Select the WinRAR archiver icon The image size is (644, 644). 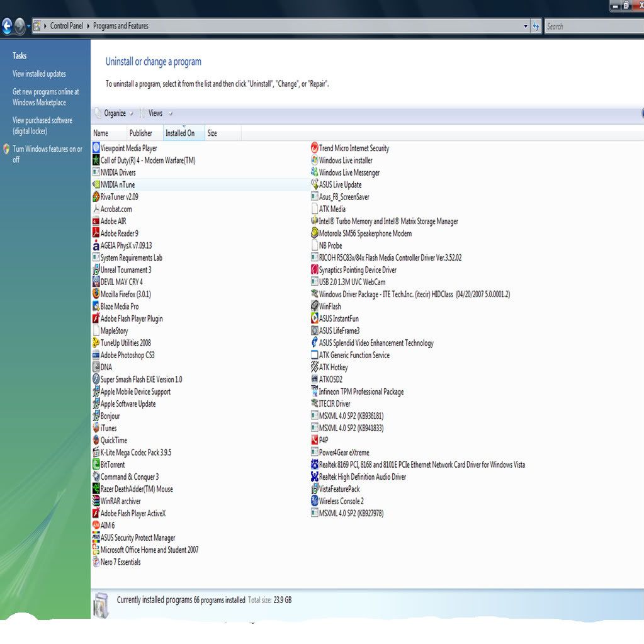[x=96, y=501]
